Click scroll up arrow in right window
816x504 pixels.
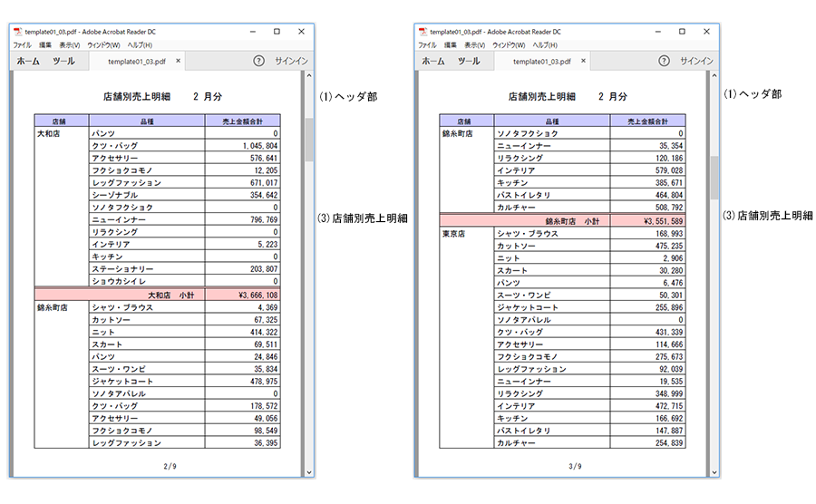714,75
